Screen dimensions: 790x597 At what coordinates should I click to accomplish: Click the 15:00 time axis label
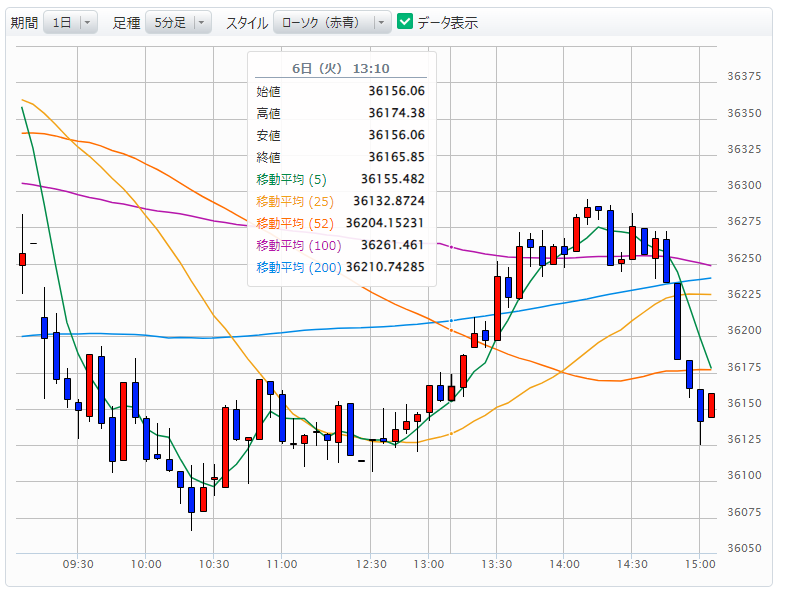pyautogui.click(x=699, y=564)
